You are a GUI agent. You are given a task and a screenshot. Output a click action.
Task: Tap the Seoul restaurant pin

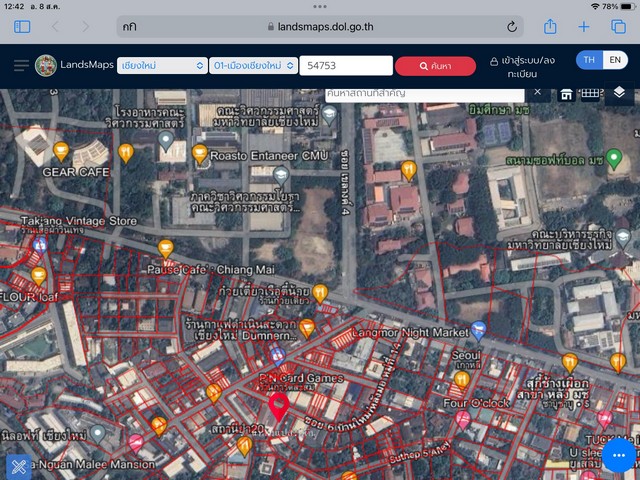(462, 381)
